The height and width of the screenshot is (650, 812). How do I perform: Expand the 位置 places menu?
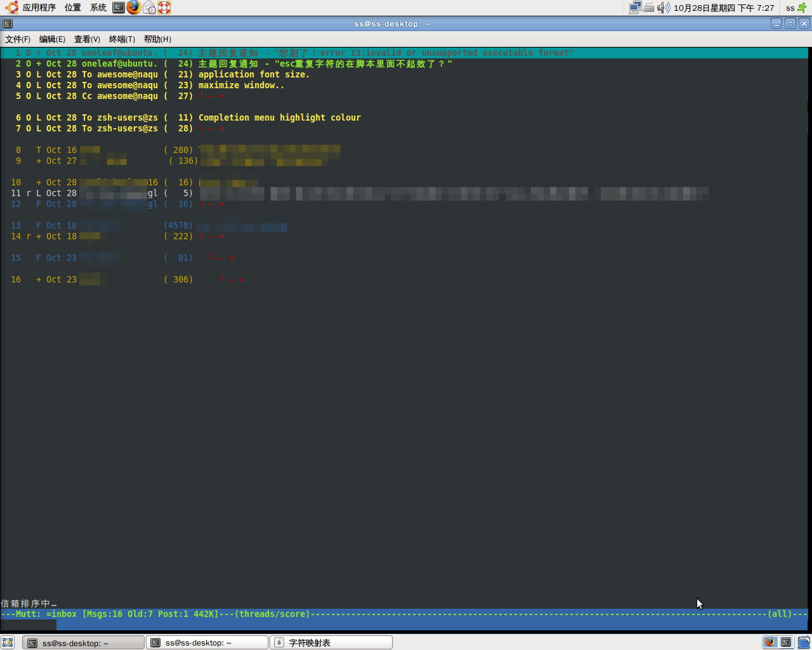73,8
